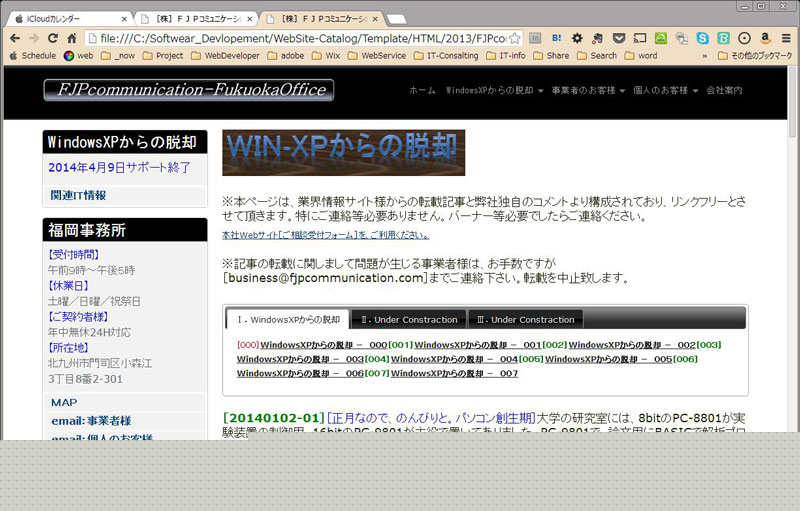Go back using the browser back arrow
This screenshot has height=511, width=800.
pyautogui.click(x=15, y=38)
